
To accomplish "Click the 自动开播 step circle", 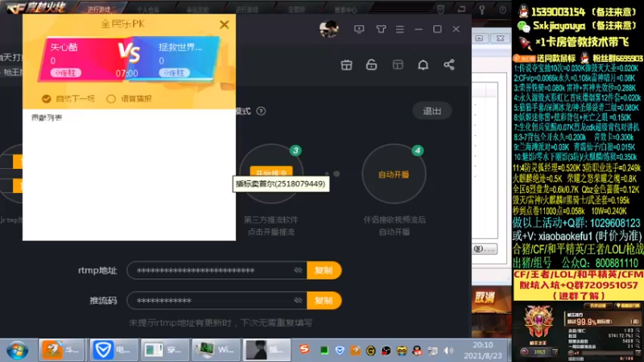I will coord(394,174).
